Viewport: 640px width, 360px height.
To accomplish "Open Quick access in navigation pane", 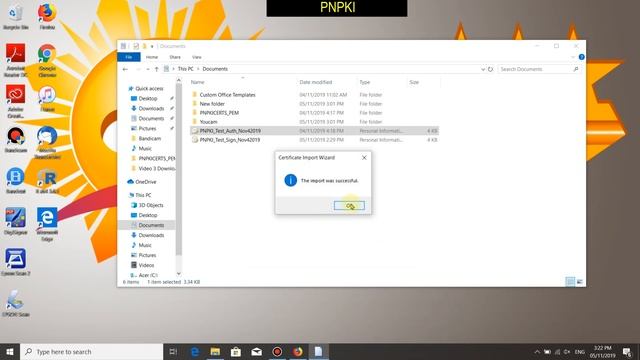I will [149, 89].
